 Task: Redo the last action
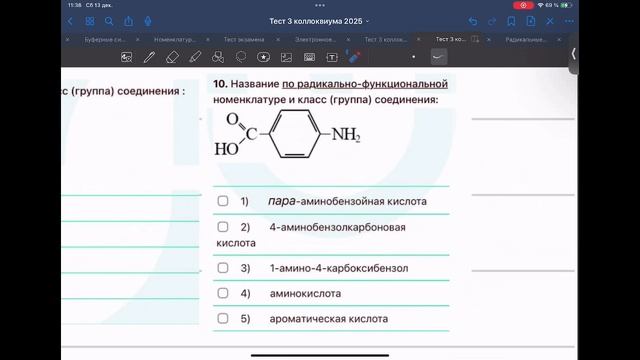click(x=492, y=21)
